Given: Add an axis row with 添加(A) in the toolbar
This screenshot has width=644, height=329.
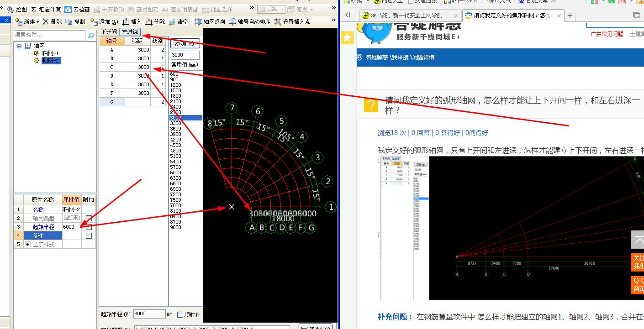Looking at the screenshot, I should (104, 21).
